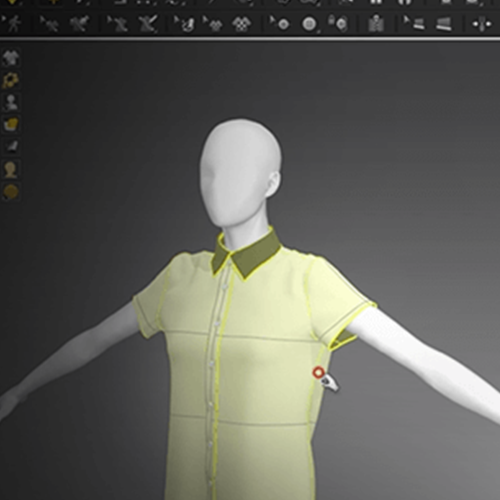Select the walking avatar pose tool
The width and height of the screenshot is (500, 500).
[x=12, y=24]
